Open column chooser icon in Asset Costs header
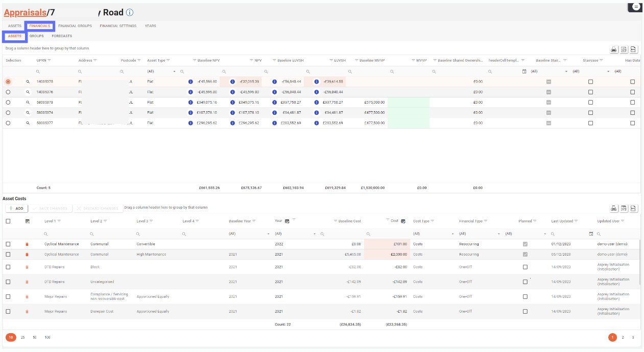Viewport: 644px width, 352px height. point(27,221)
